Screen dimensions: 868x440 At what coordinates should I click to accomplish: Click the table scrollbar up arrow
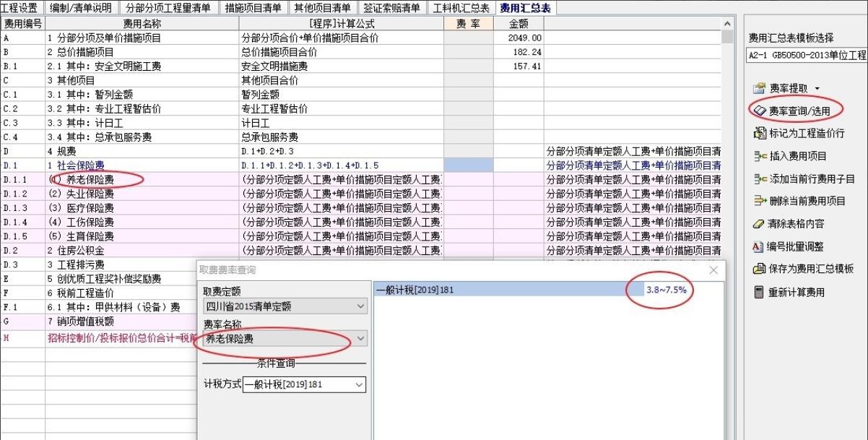[x=727, y=24]
